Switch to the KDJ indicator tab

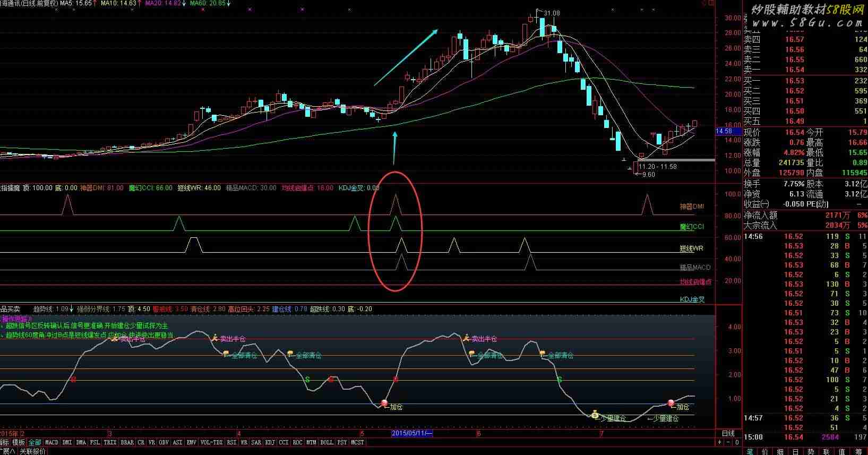(270, 442)
